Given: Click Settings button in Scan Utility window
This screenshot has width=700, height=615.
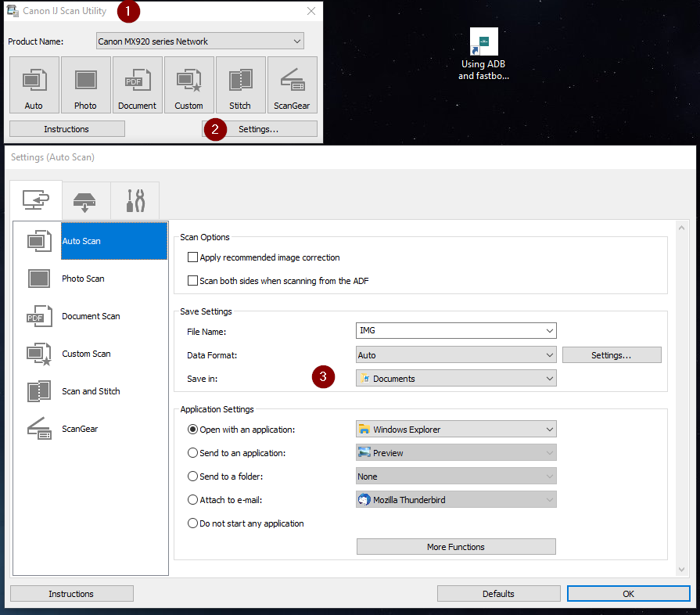Looking at the screenshot, I should (x=260, y=129).
